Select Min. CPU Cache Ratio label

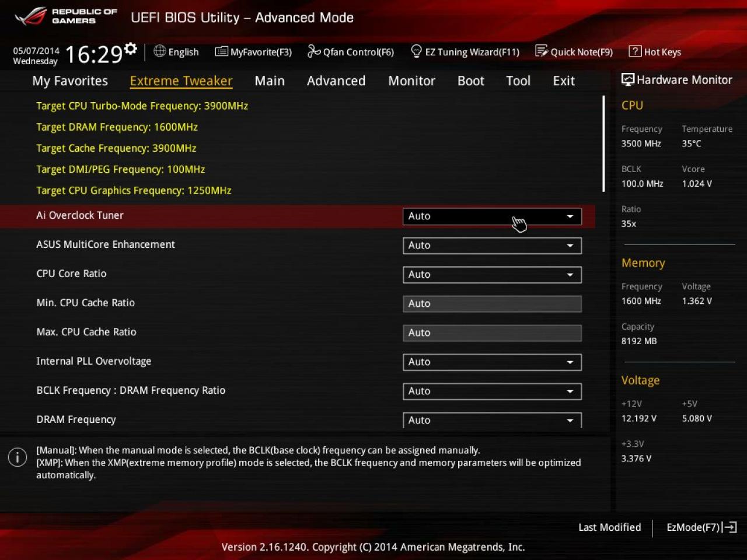(85, 303)
